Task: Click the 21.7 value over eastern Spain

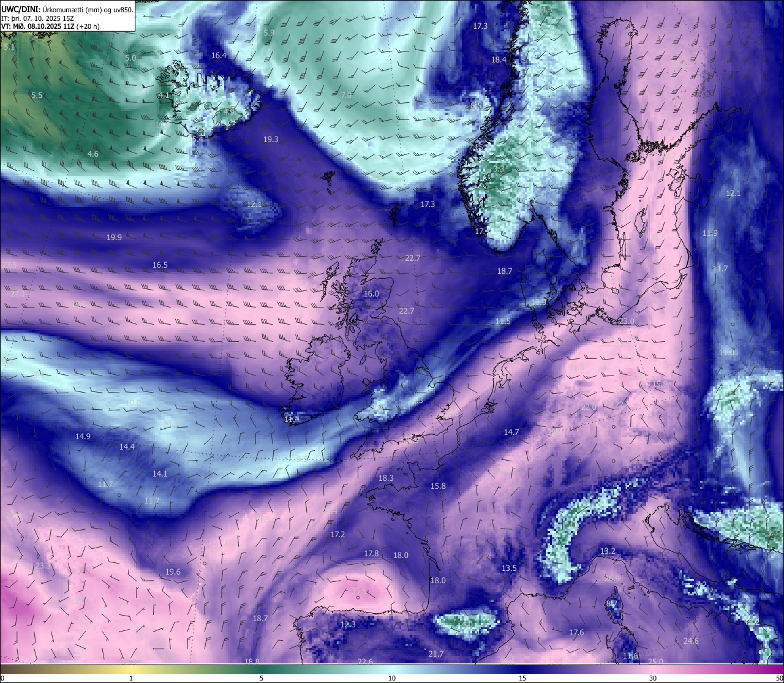Action: 435,654
